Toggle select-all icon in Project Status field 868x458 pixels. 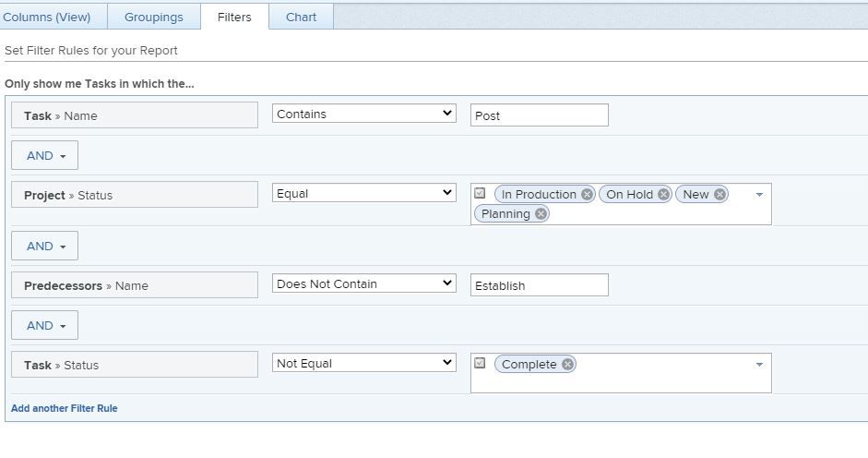coord(480,193)
